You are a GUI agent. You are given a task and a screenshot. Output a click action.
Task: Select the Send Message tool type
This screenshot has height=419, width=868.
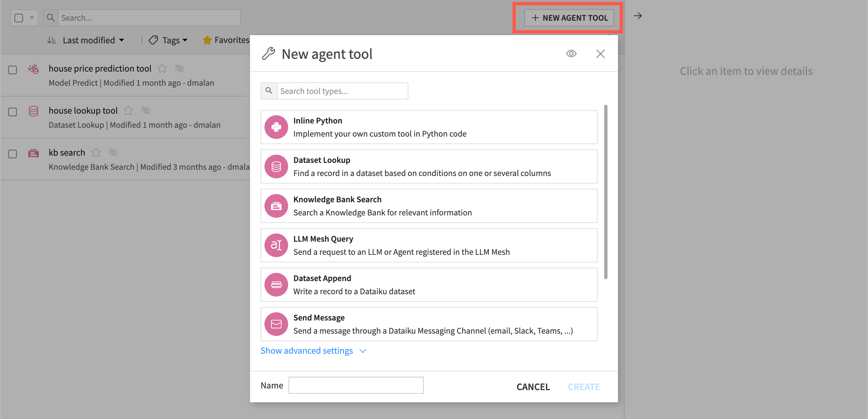point(429,324)
